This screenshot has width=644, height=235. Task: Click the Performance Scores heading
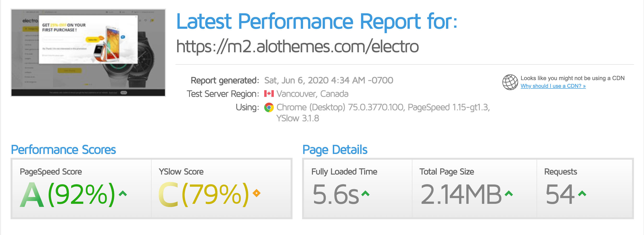[64, 150]
